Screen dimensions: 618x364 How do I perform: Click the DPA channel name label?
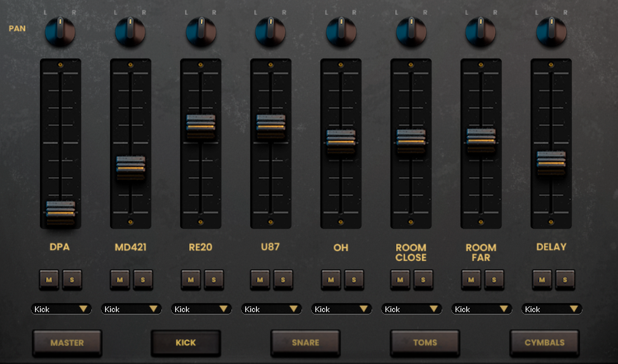pos(60,247)
